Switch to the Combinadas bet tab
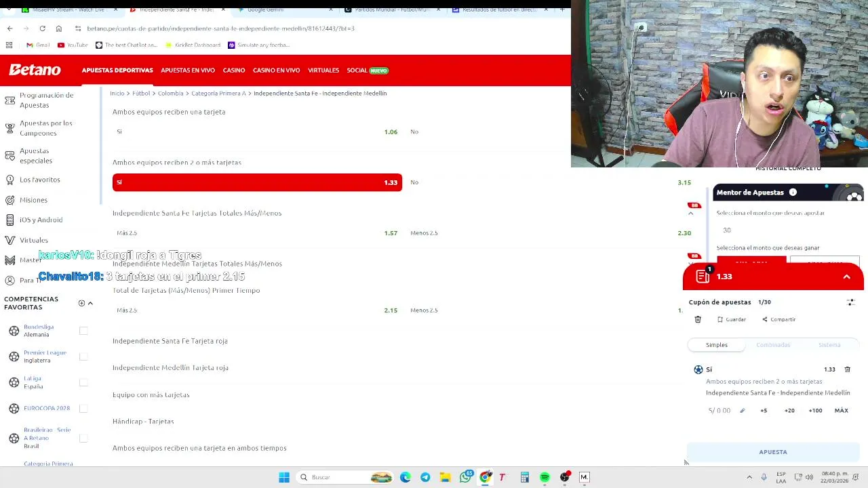 pos(773,345)
